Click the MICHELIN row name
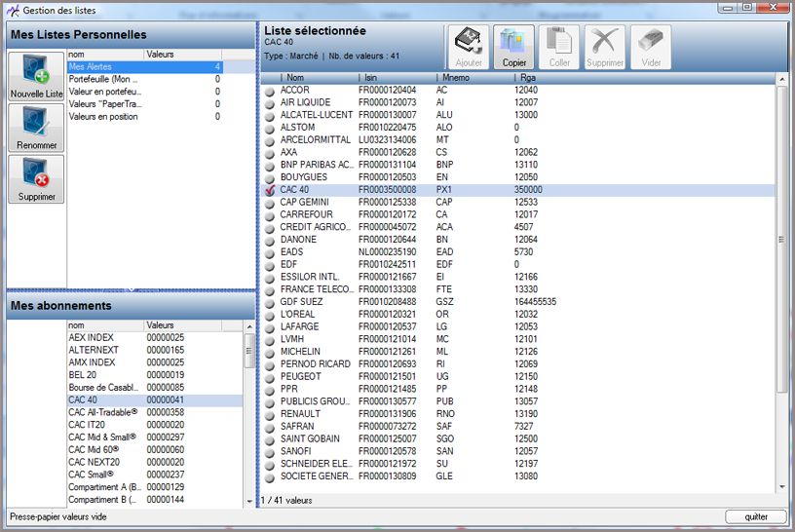 click(x=300, y=352)
